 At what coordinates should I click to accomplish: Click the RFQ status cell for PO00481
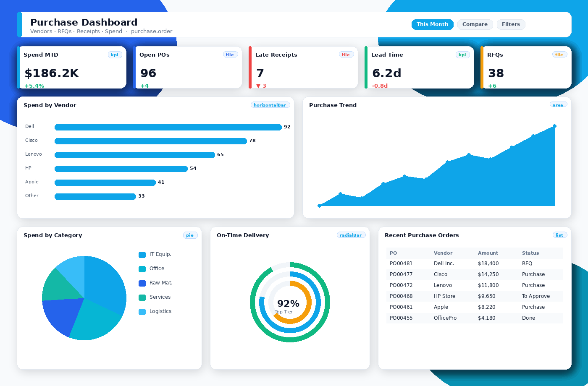coord(527,263)
